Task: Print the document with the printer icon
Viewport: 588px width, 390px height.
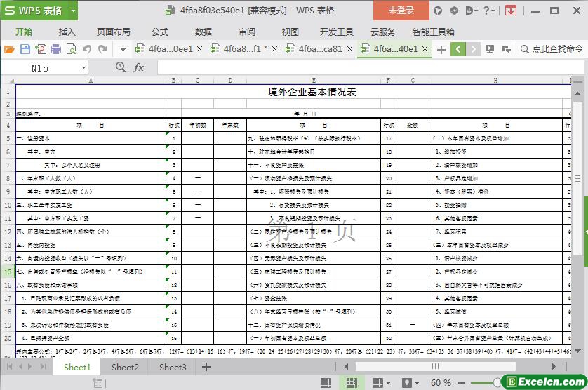Action: pos(56,49)
